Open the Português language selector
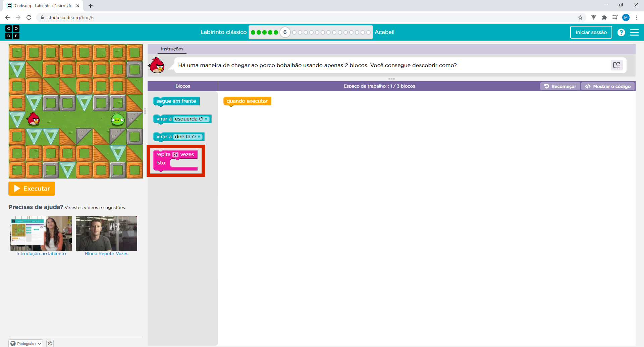 [26, 343]
